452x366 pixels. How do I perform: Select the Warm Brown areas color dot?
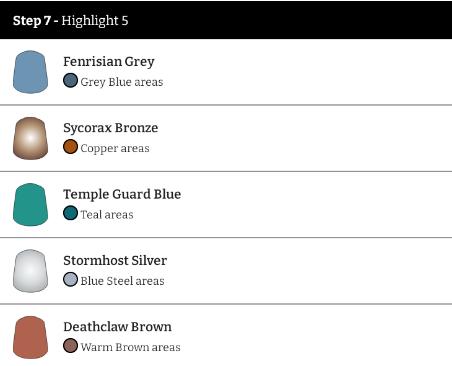(x=70, y=346)
